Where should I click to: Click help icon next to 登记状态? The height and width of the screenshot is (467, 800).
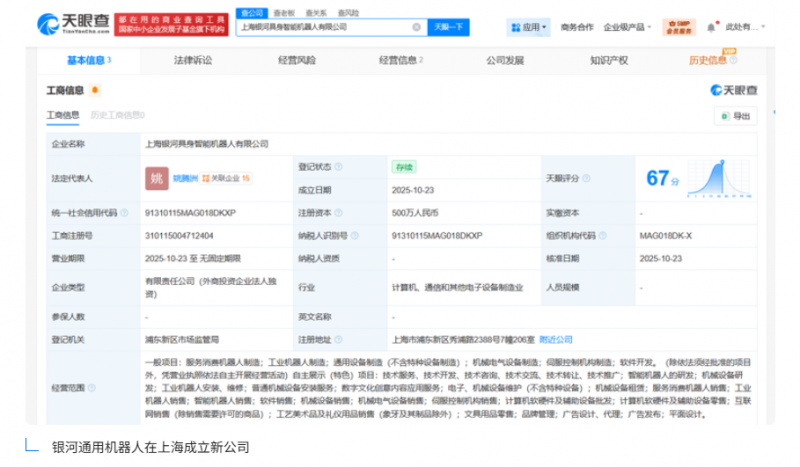pos(338,167)
